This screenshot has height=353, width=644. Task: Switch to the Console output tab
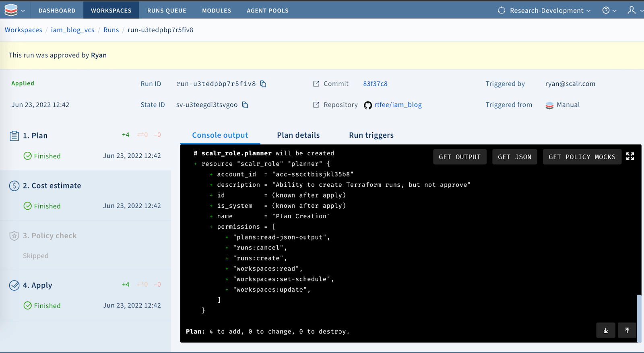point(220,135)
